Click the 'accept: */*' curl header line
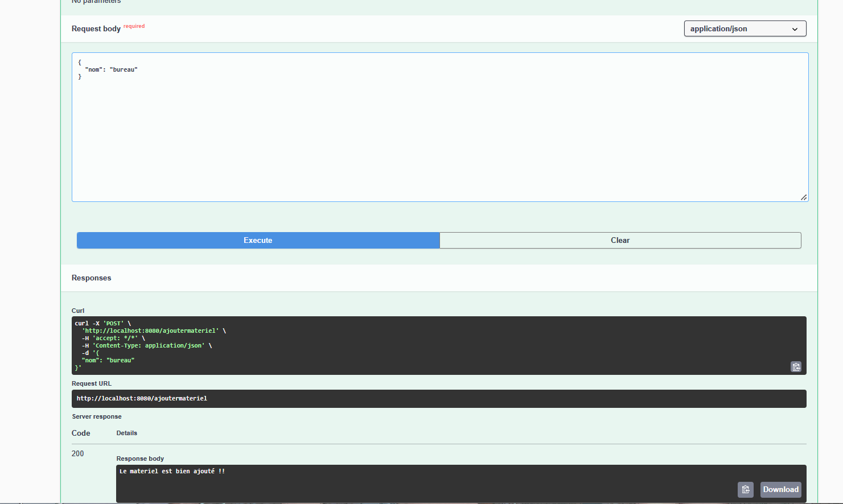The width and height of the screenshot is (843, 504). (x=113, y=338)
